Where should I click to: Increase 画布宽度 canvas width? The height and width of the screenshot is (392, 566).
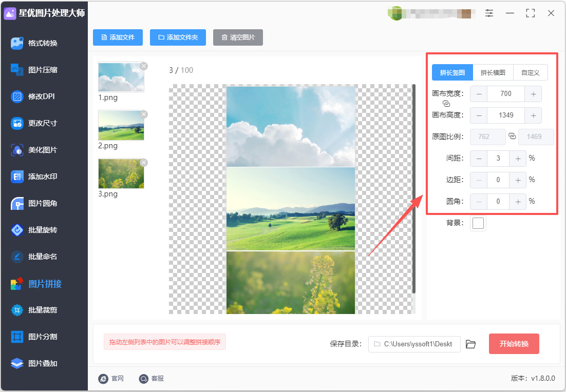click(x=533, y=94)
